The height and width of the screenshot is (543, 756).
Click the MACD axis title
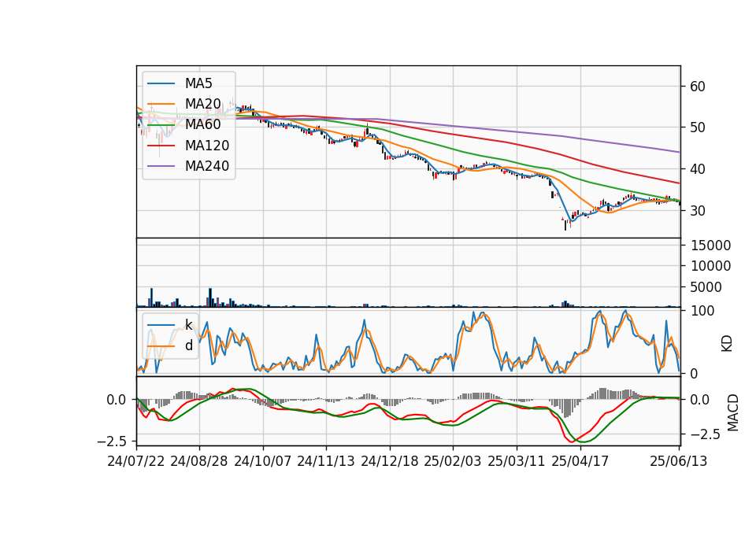[x=733, y=412]
